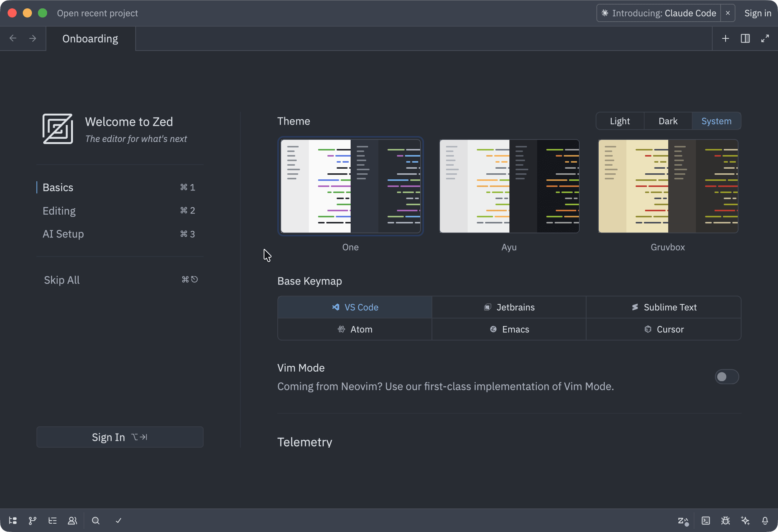Viewport: 778px width, 532px height.
Task: Open the collaboration panel icon
Action: [x=72, y=521]
